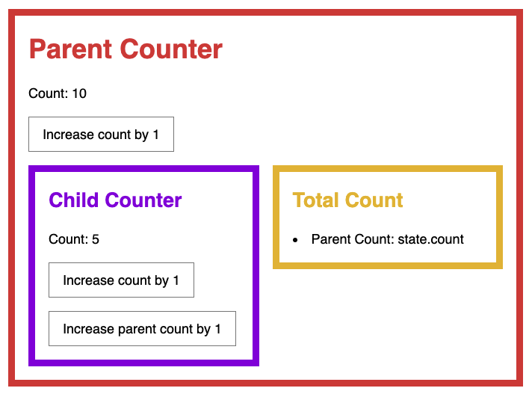Click the word "Total" in the yellow heading
The width and height of the screenshot is (532, 394).
[315, 200]
